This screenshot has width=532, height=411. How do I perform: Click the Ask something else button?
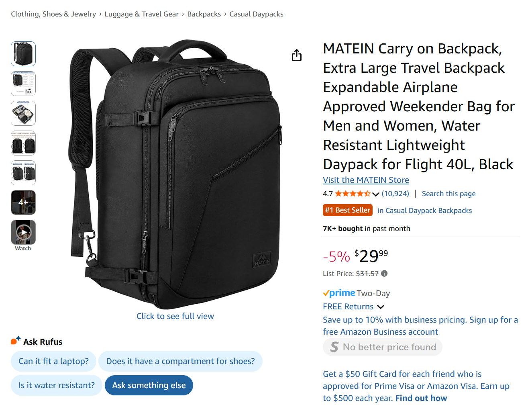point(149,385)
